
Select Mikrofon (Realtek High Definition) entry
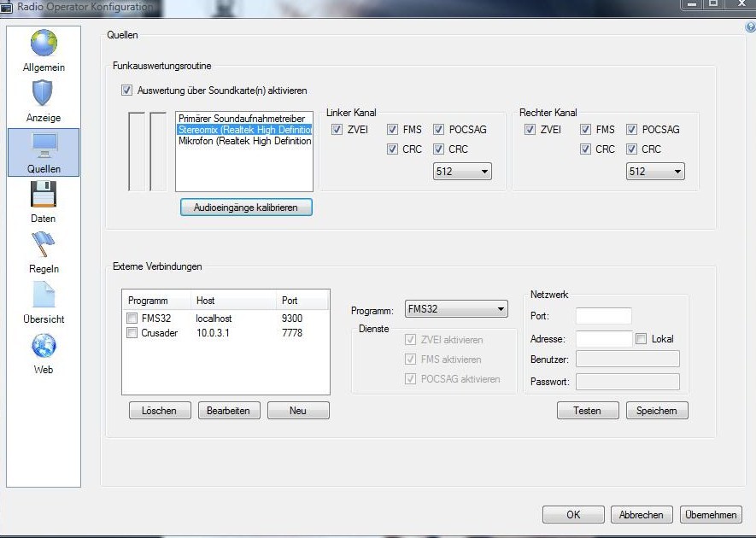(x=244, y=142)
